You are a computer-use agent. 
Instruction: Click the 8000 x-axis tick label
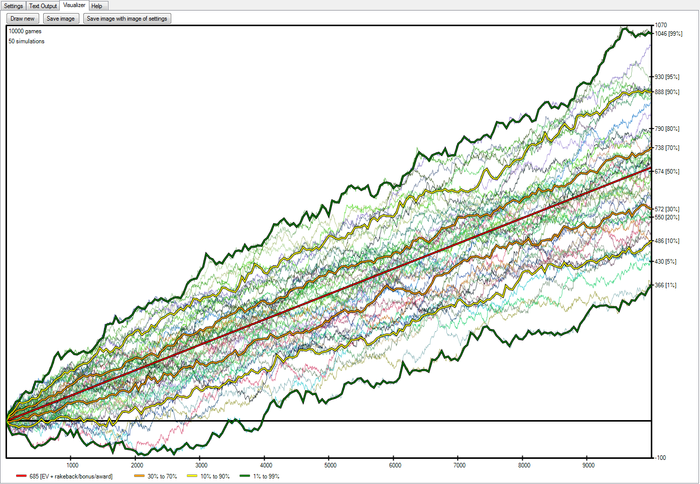point(524,465)
